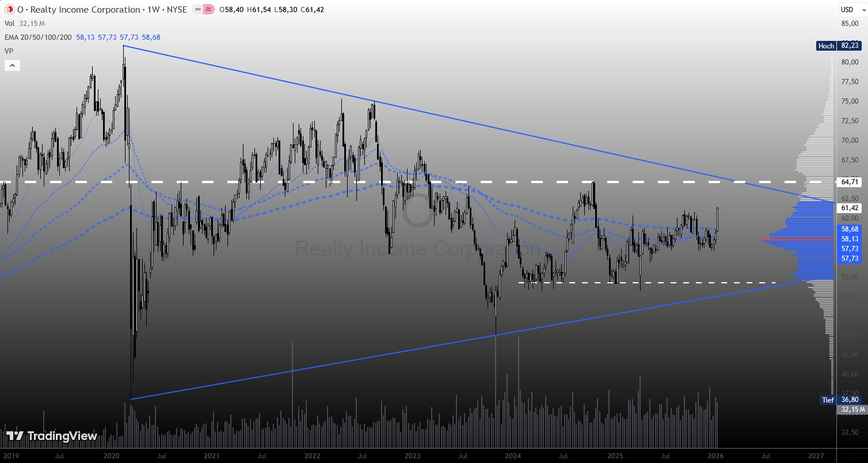Click the TradingView logo in bottom corner
Screen dimensions: 868x463
coord(52,436)
